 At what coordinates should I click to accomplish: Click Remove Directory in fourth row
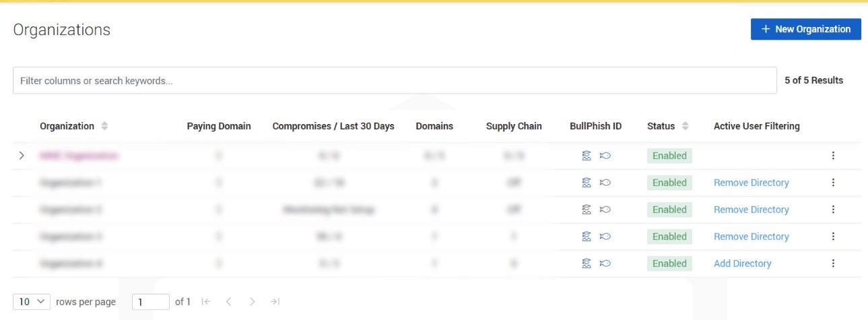(751, 236)
